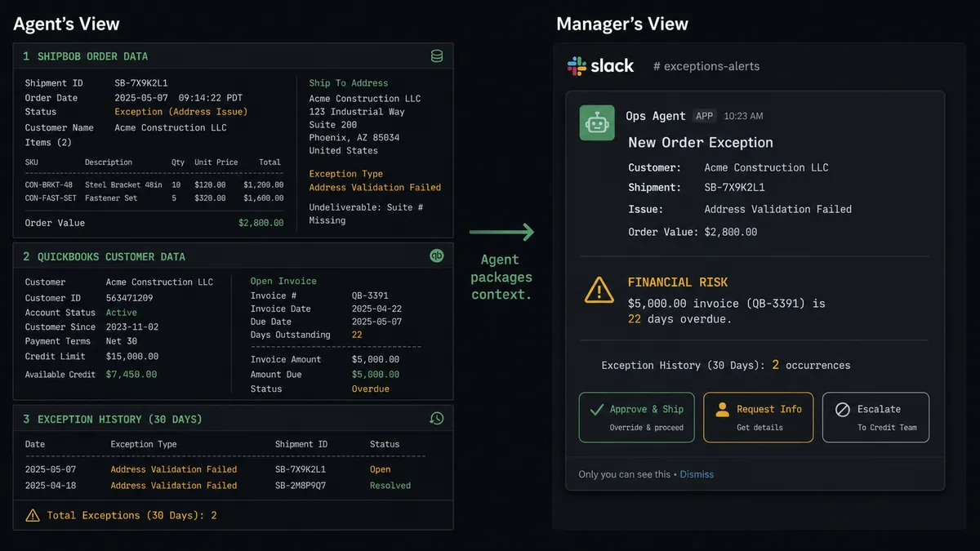
Task: Click the Active account status value
Action: (122, 313)
